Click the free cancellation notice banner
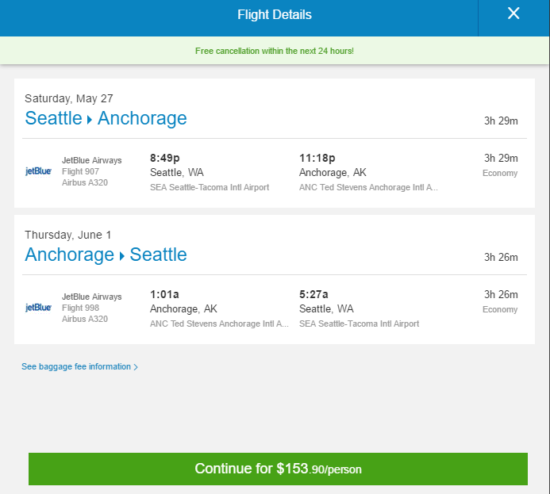The width and height of the screenshot is (550, 494). (x=274, y=51)
